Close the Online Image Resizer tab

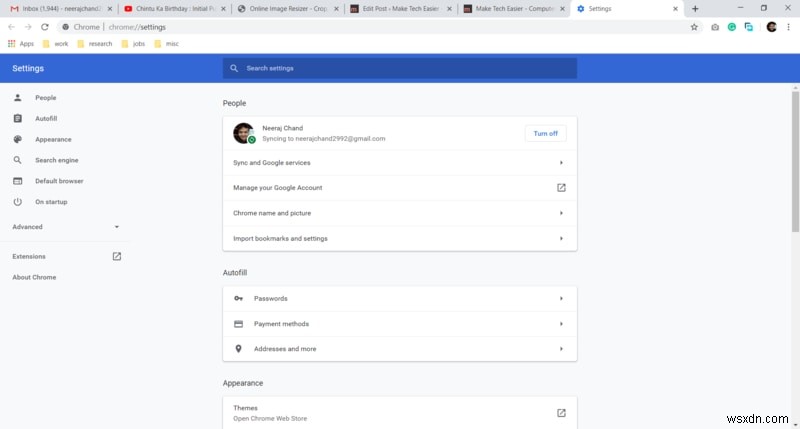pyautogui.click(x=336, y=9)
